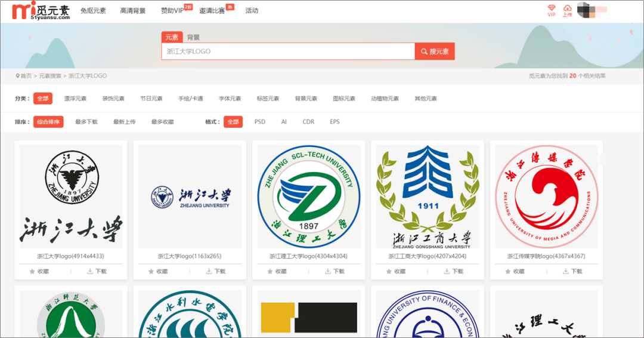Favorite star for 浙江理工大学logo(4304x4304)
The height and width of the screenshot is (338, 644).
(x=270, y=271)
